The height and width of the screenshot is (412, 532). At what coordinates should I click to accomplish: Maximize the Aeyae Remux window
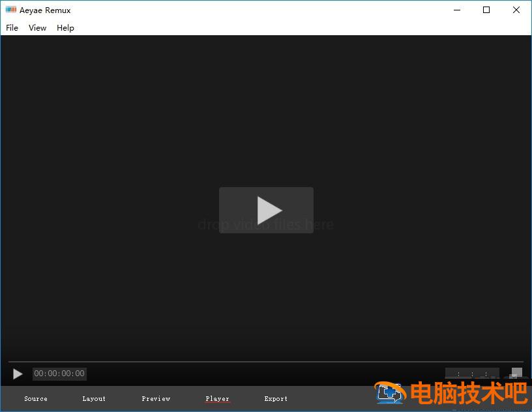click(x=486, y=10)
